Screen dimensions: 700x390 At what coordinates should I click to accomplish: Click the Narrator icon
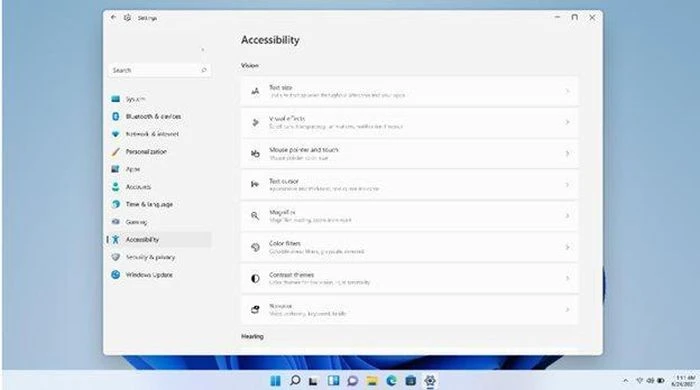[255, 309]
